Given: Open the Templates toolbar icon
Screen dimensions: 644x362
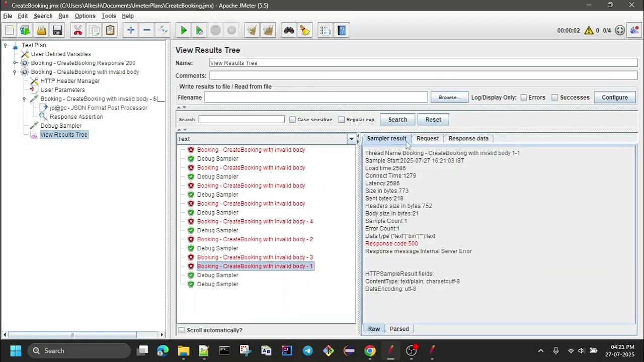Looking at the screenshot, I should (25, 31).
